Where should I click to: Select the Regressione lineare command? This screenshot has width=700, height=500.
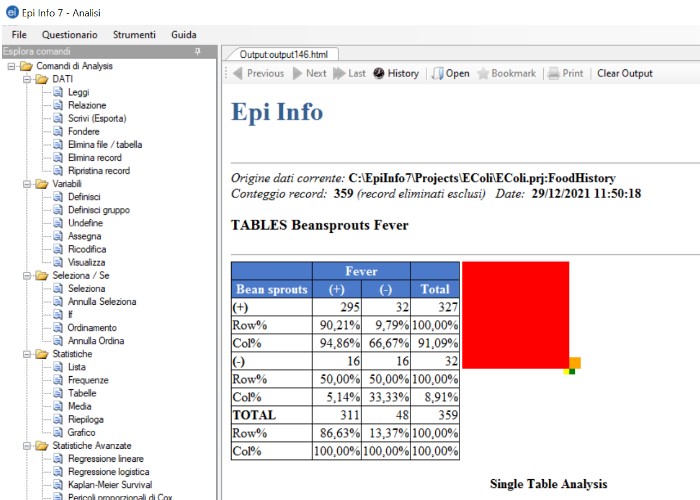105,458
